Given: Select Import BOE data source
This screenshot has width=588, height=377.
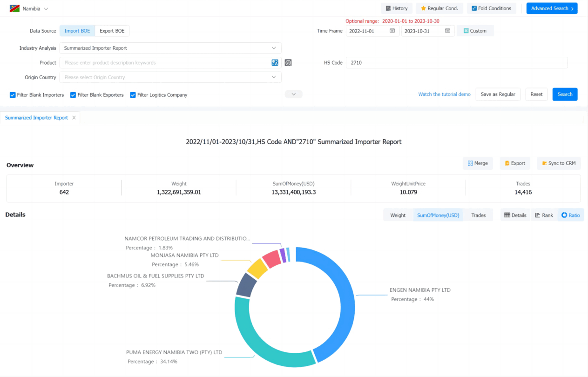Looking at the screenshot, I should pos(77,31).
